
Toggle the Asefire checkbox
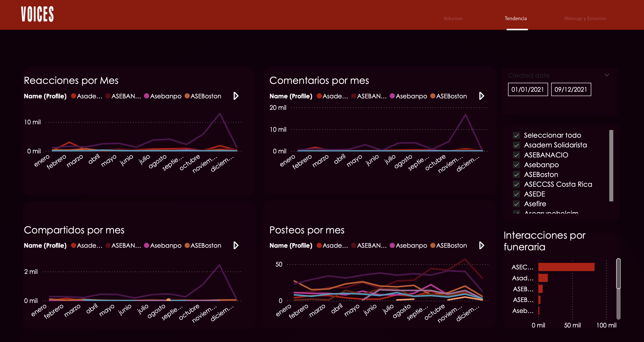tap(517, 204)
